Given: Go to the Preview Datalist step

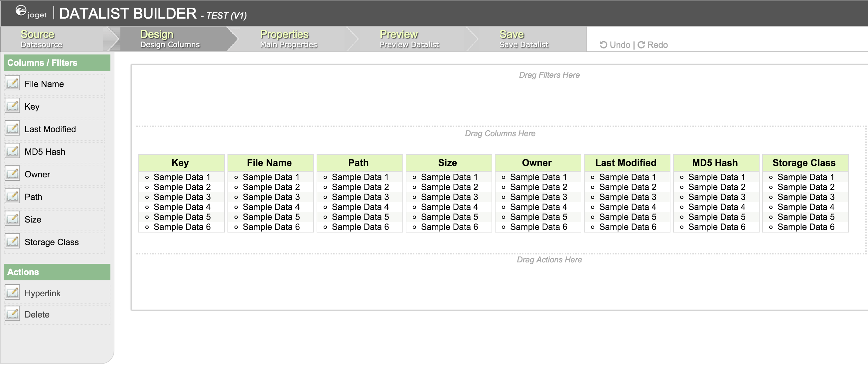Looking at the screenshot, I should 409,39.
